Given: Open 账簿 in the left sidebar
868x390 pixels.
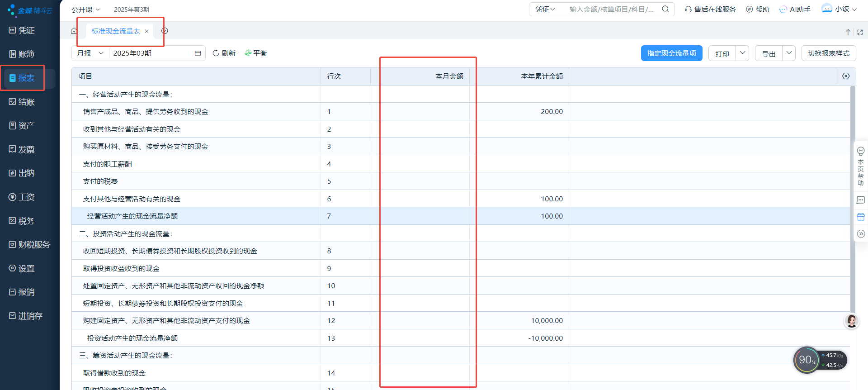Looking at the screenshot, I should coord(23,54).
